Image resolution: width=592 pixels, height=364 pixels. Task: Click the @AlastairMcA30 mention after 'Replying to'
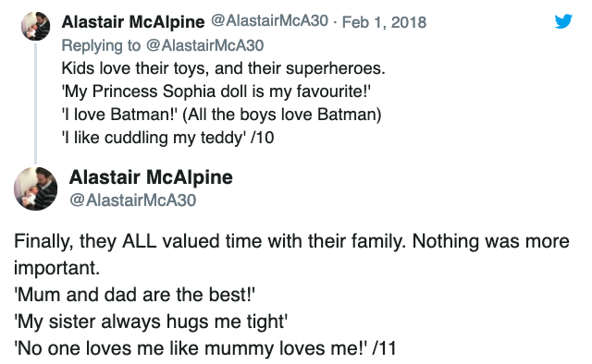(x=204, y=45)
